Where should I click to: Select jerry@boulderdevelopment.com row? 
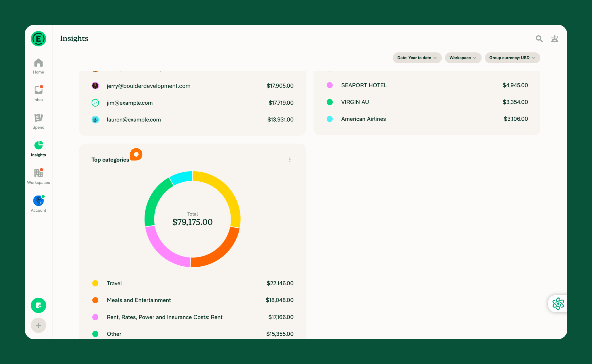[x=192, y=86]
